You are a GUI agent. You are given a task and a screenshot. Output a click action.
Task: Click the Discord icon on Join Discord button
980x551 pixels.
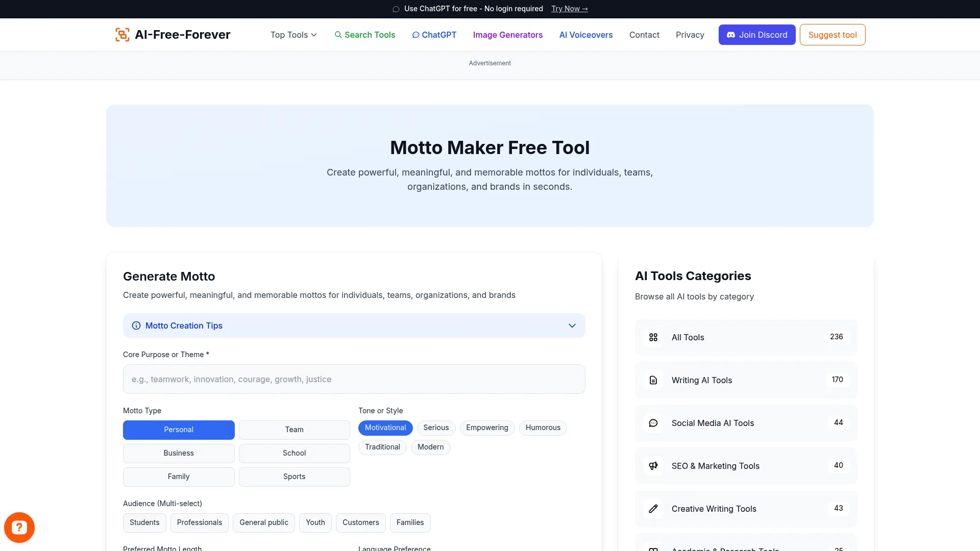731,35
